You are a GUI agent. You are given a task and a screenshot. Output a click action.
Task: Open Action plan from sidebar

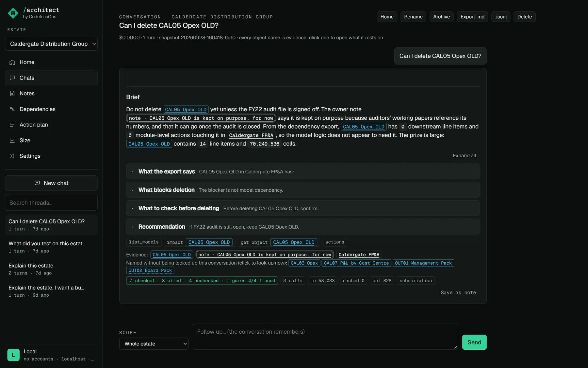pos(51,125)
